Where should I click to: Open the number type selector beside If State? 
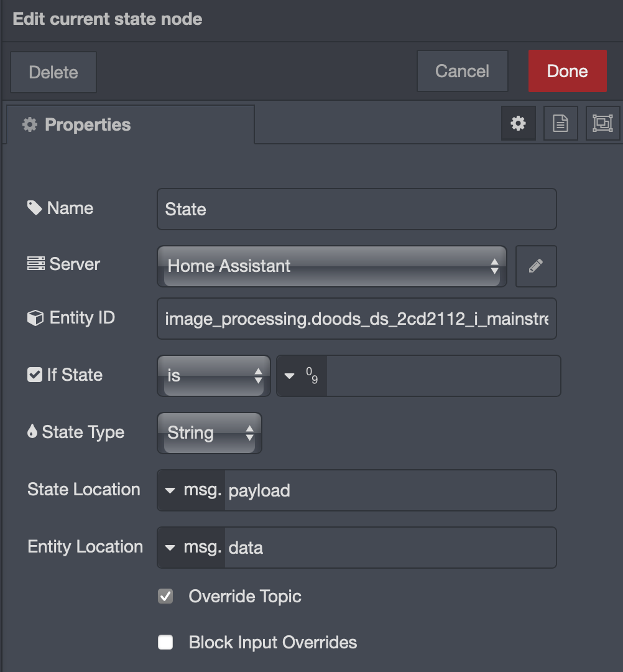[x=301, y=375]
